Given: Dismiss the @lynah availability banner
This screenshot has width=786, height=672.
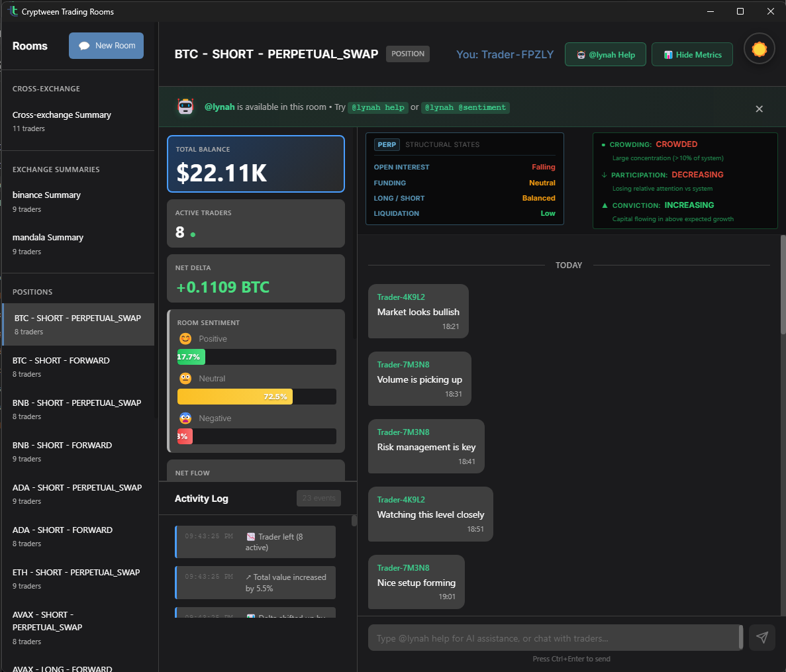Looking at the screenshot, I should coord(759,109).
